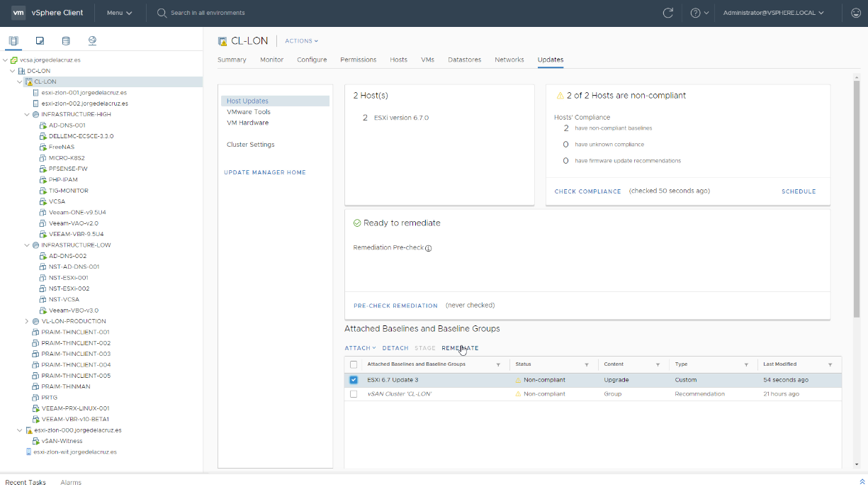868x487 pixels.
Task: Click the host icon of esxi-zlon-wit.jorgedelacruz.es
Action: 28,452
